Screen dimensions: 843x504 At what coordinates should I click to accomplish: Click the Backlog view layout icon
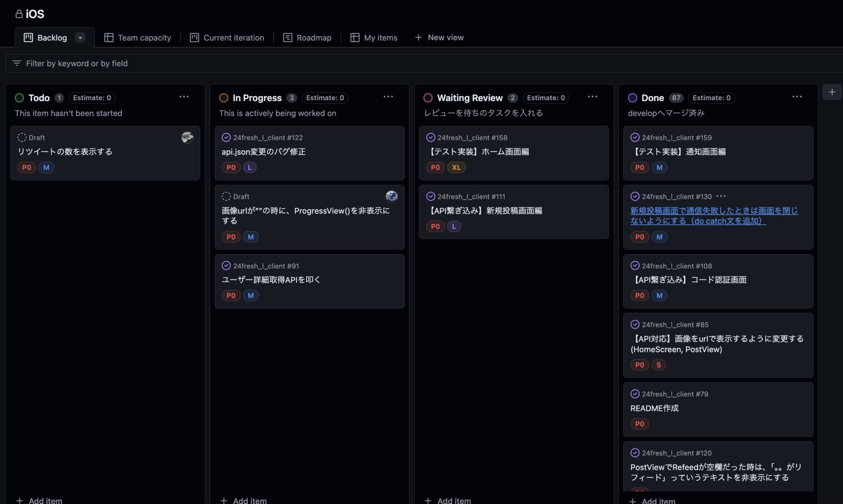(28, 37)
